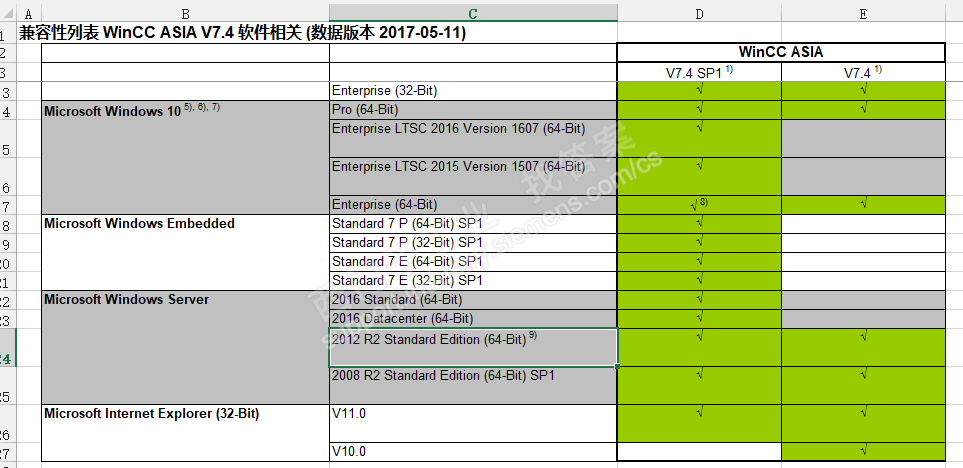The height and width of the screenshot is (468, 963).
Task: Select V7.4 checkmark for 2012 R2 row
Action: 863,347
